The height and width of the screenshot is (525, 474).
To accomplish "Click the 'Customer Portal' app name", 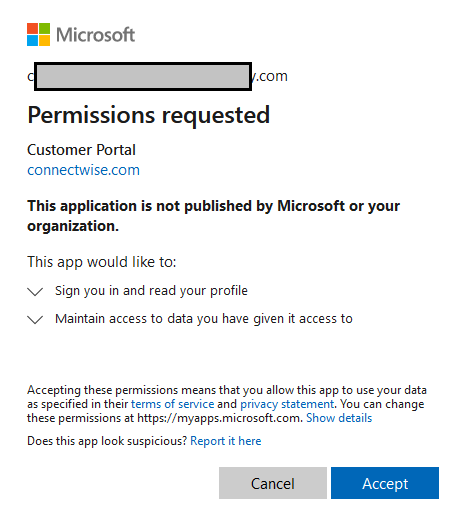I will pyautogui.click(x=81, y=150).
